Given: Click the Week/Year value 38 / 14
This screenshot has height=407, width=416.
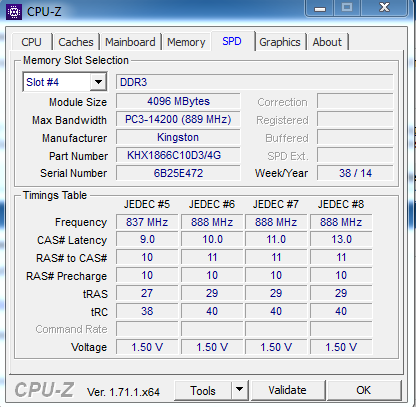Looking at the screenshot, I should coord(355,173).
